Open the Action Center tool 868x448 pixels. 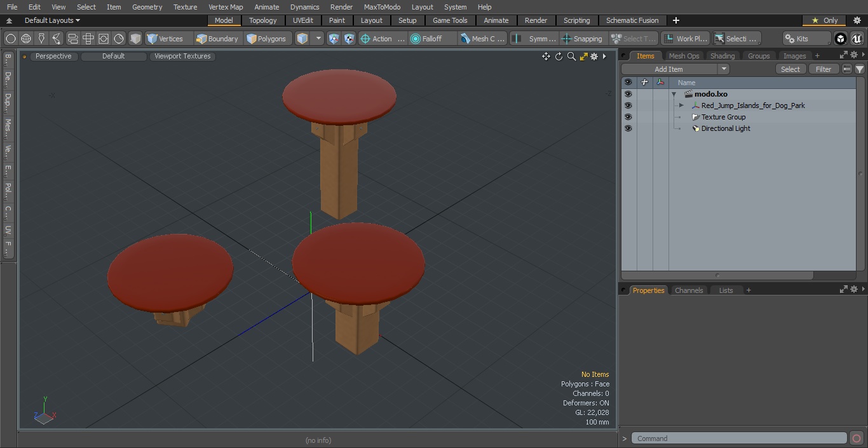tap(383, 39)
